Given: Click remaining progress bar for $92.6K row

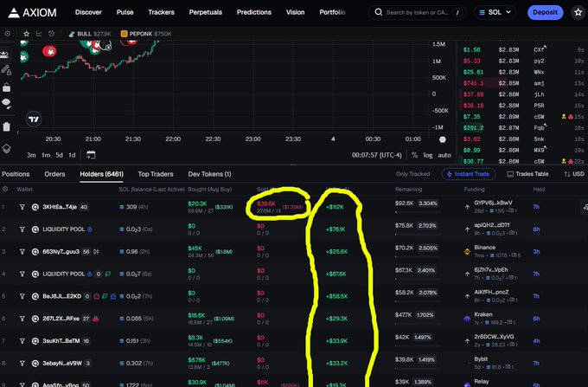Looking at the screenshot, I should (418, 212).
